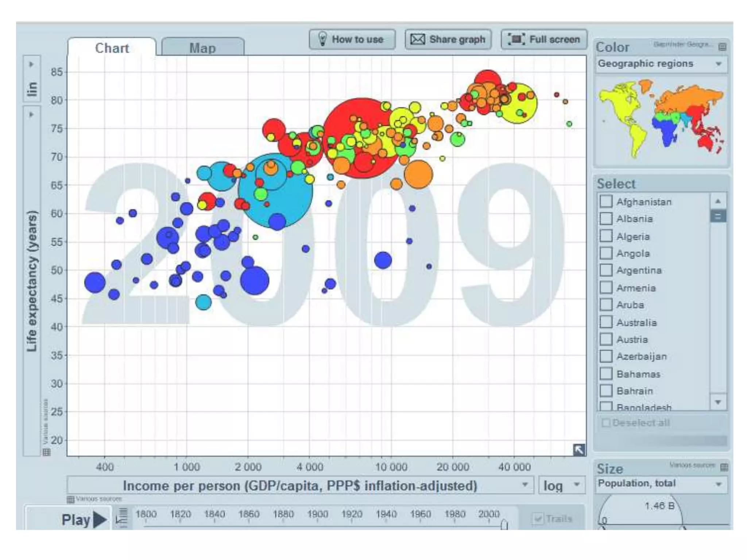Switch to the Map tab
The height and width of the screenshot is (560, 747).
pyautogui.click(x=202, y=48)
